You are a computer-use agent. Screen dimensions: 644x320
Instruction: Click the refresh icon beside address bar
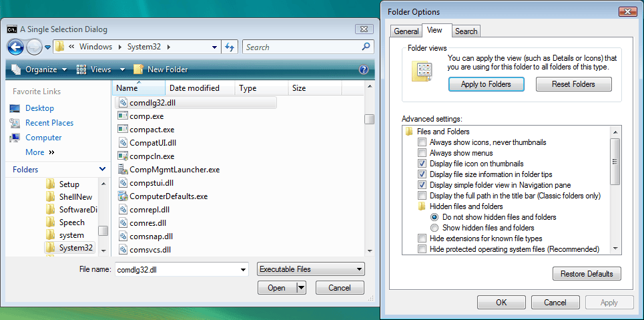coord(230,47)
